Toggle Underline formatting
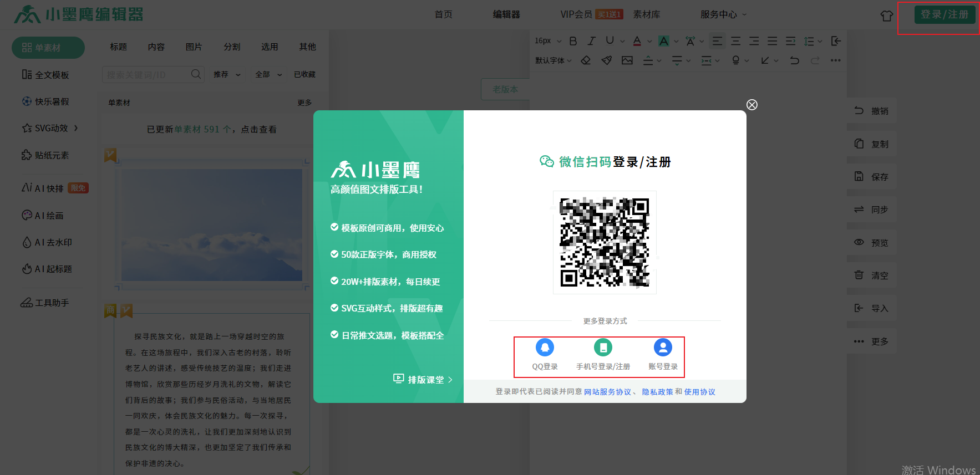Screen dimensions: 980x475 click(x=610, y=41)
